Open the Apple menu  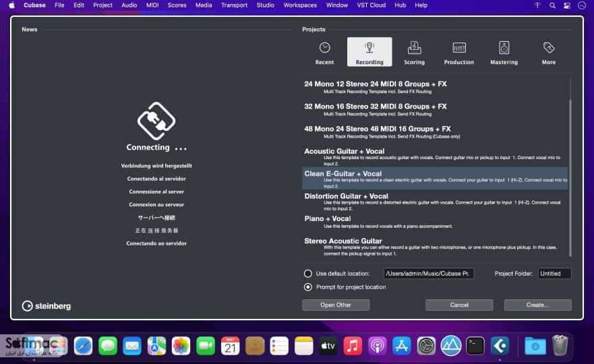[11, 5]
